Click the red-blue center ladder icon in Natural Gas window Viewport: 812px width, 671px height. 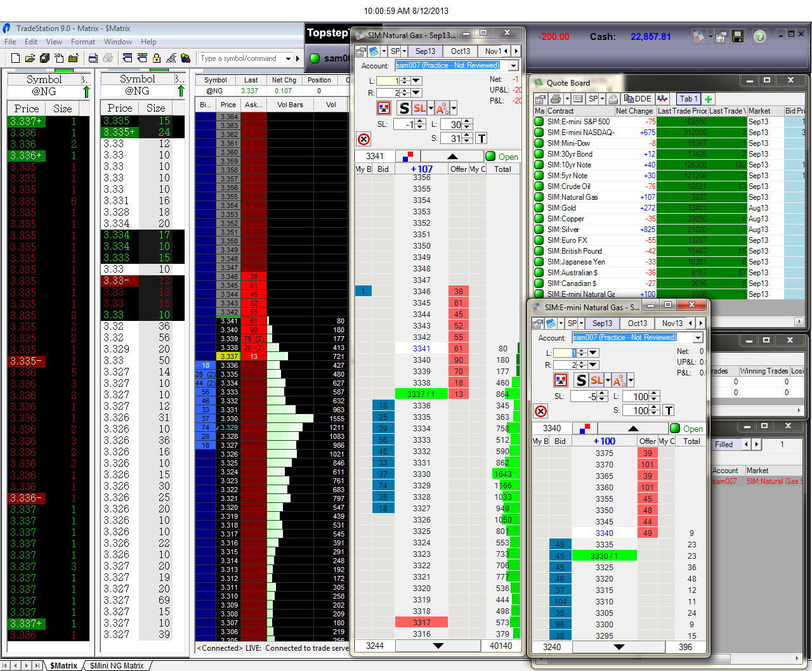408,156
